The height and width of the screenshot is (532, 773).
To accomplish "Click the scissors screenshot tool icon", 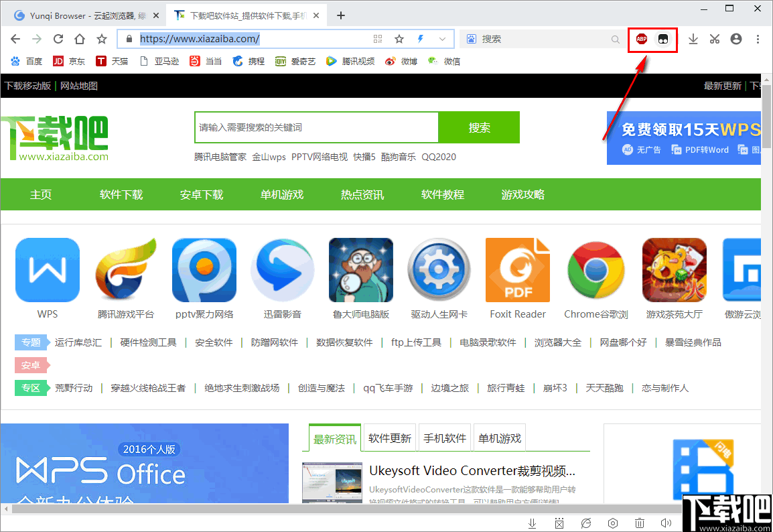I will 714,39.
